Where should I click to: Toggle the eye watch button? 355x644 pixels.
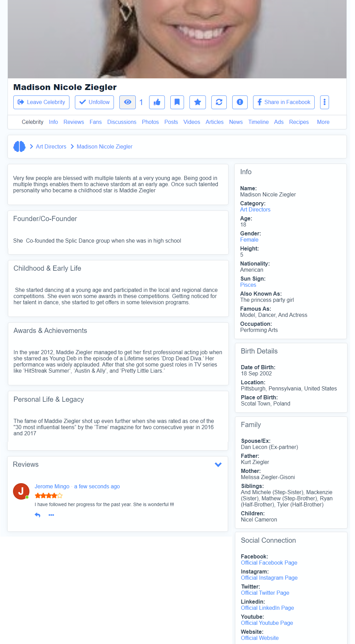click(x=128, y=102)
